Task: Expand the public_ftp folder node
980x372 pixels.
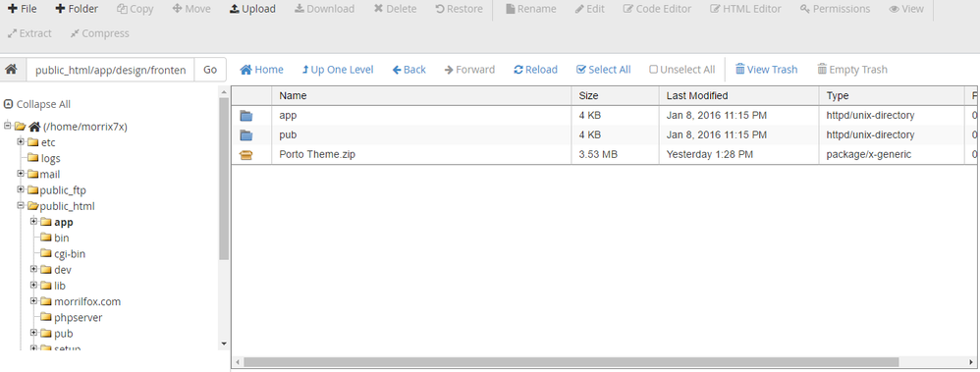Action: tap(21, 189)
